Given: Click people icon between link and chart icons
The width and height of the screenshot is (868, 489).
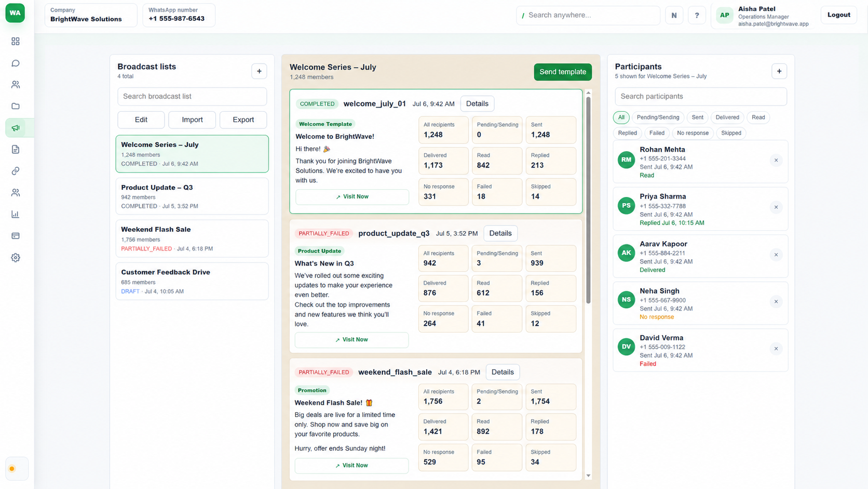Looking at the screenshot, I should click(x=16, y=193).
